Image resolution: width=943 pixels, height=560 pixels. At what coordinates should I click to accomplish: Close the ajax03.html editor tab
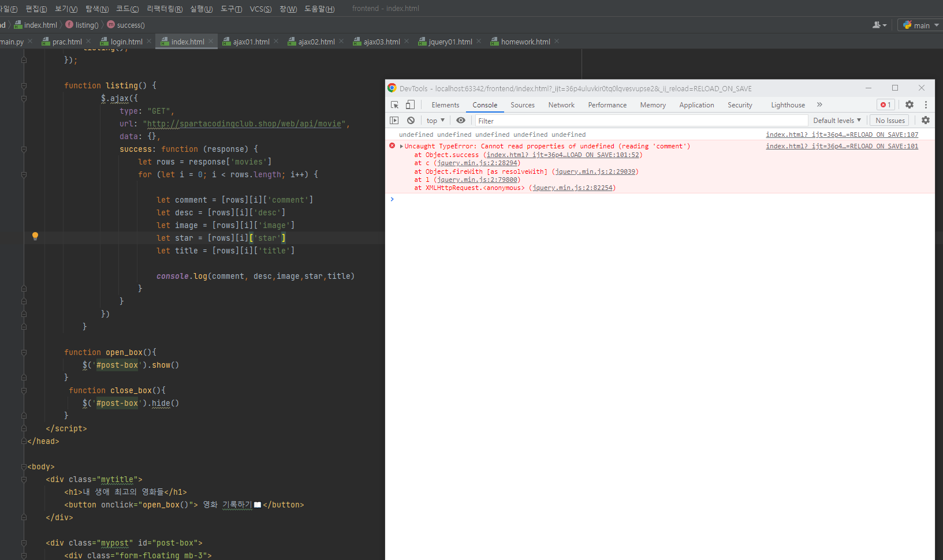point(407,42)
